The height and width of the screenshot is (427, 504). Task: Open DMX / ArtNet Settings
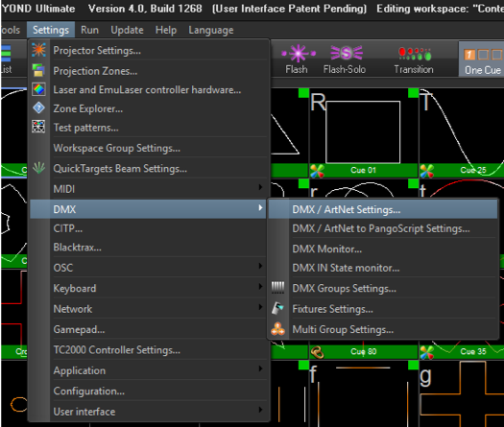(x=383, y=209)
